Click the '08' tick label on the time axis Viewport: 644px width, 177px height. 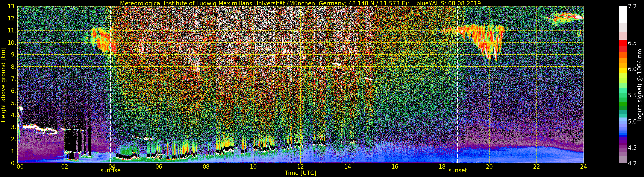click(x=206, y=166)
